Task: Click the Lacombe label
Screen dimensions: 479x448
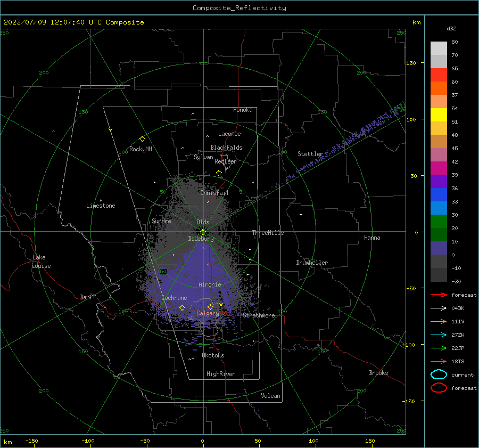Action: click(229, 134)
